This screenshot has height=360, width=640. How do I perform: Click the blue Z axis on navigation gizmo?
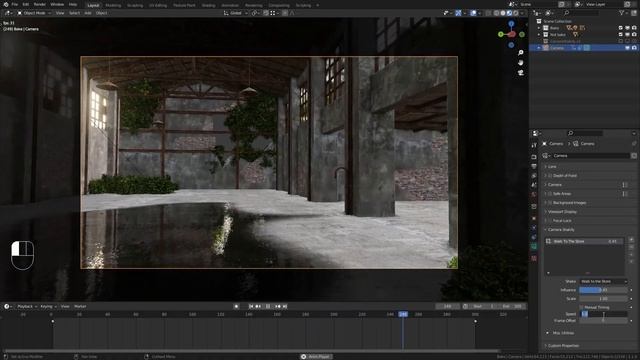[x=511, y=24]
